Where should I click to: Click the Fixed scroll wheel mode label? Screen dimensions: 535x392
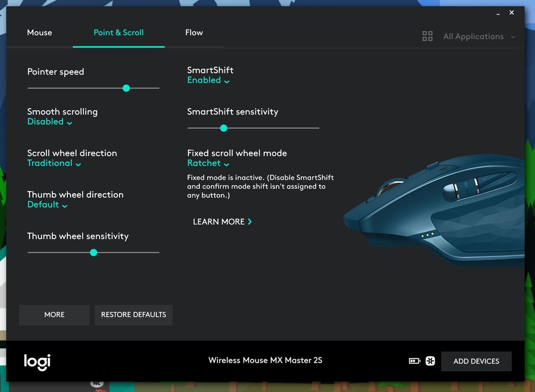tap(237, 153)
